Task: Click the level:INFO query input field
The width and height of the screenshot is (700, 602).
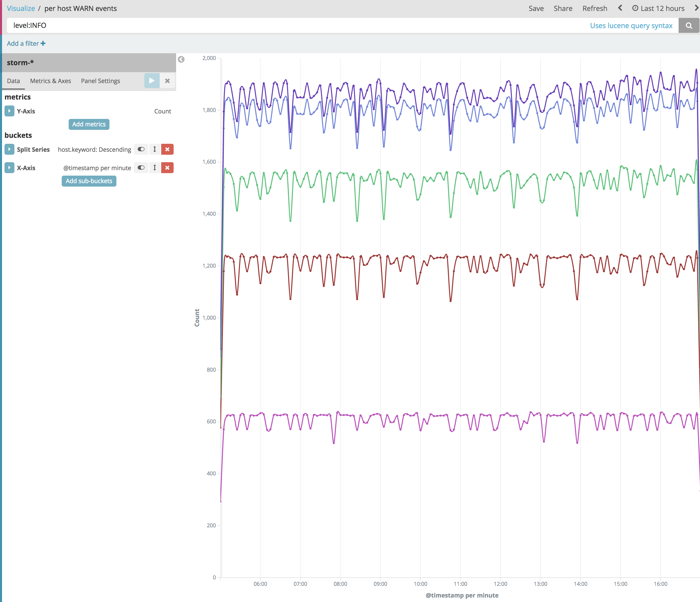Action: [297, 25]
